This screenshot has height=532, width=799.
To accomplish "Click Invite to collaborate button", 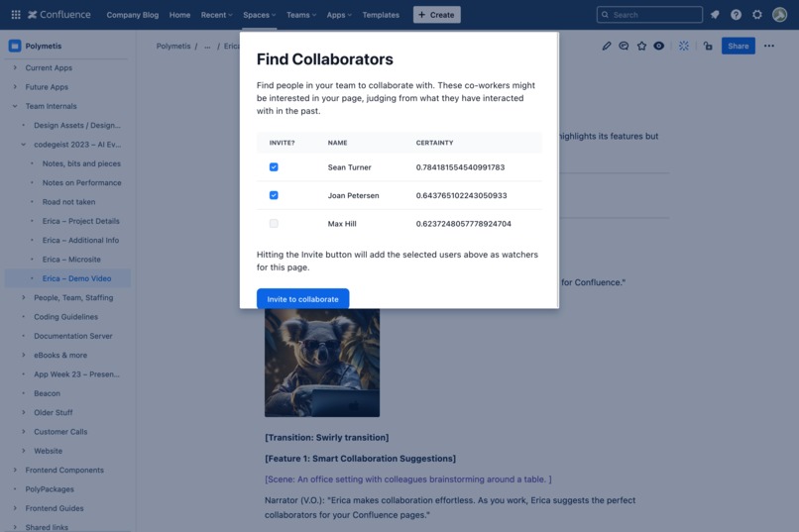I will click(302, 299).
